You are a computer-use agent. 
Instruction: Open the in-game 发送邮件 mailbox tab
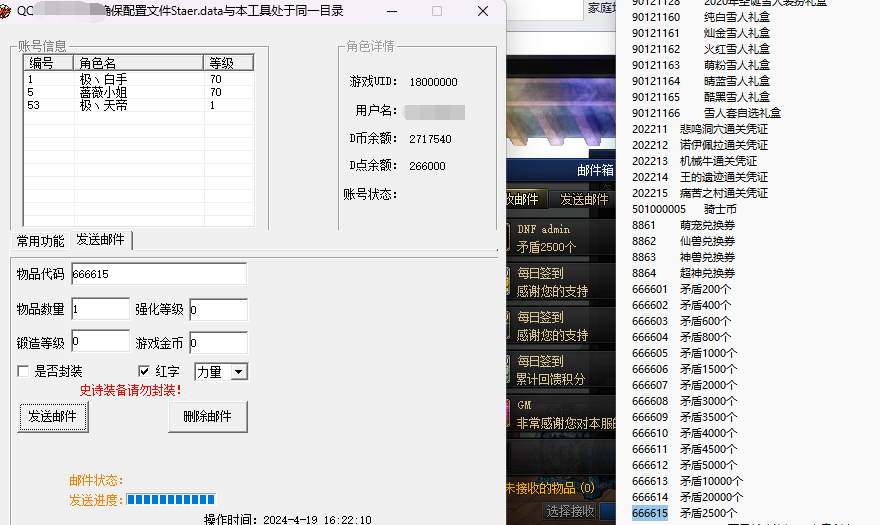[x=583, y=199]
